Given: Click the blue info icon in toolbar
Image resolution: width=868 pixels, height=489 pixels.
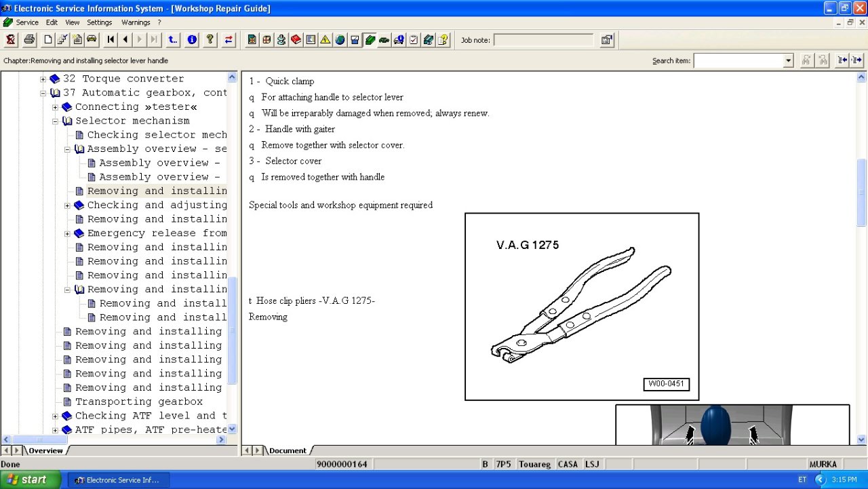Looking at the screenshot, I should 192,40.
